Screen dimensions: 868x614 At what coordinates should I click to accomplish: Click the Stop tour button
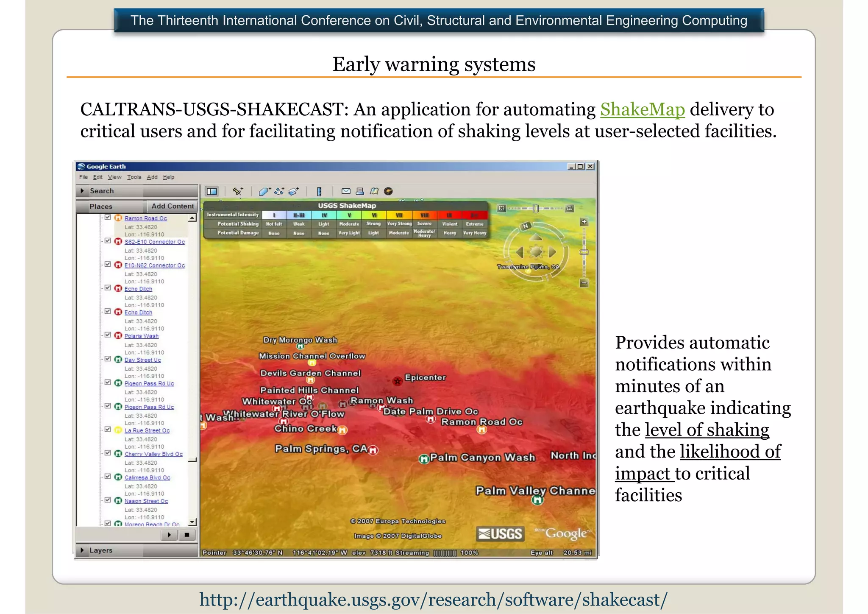tap(186, 535)
